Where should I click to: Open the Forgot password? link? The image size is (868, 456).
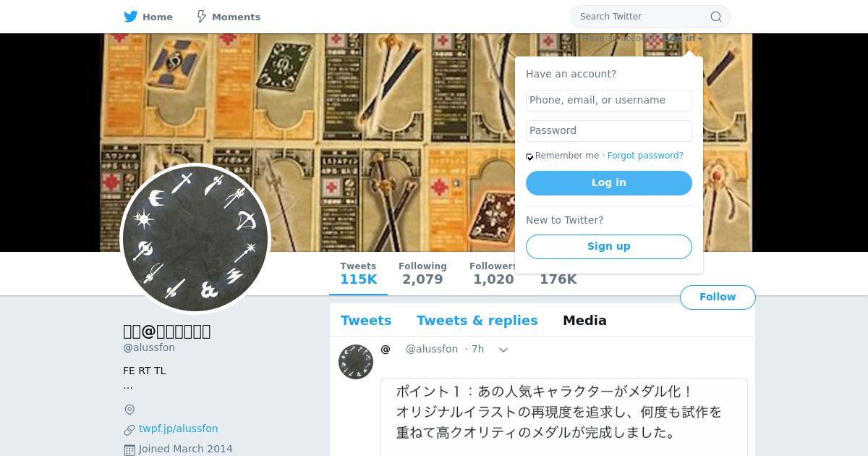coord(645,156)
